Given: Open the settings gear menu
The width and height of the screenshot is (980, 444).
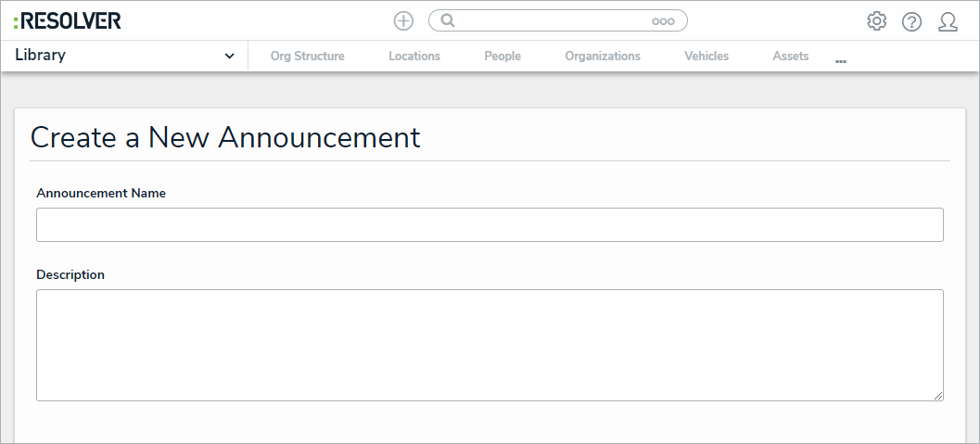Looking at the screenshot, I should tap(876, 21).
